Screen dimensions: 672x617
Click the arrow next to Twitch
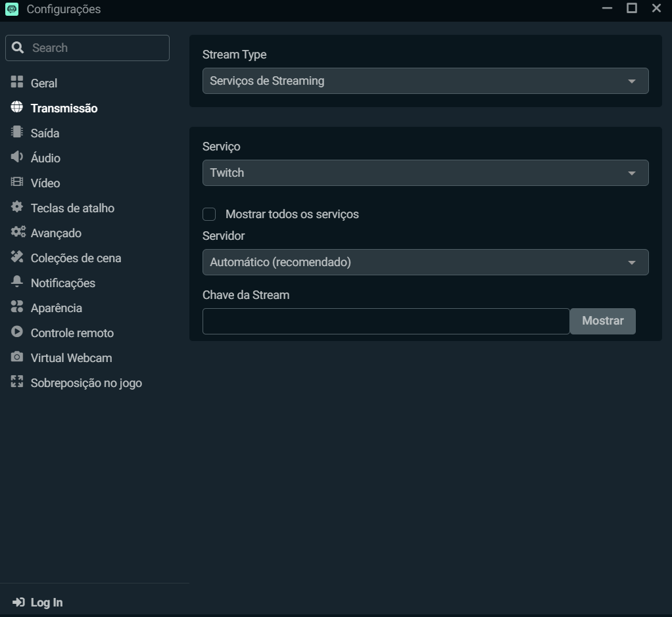tap(631, 173)
